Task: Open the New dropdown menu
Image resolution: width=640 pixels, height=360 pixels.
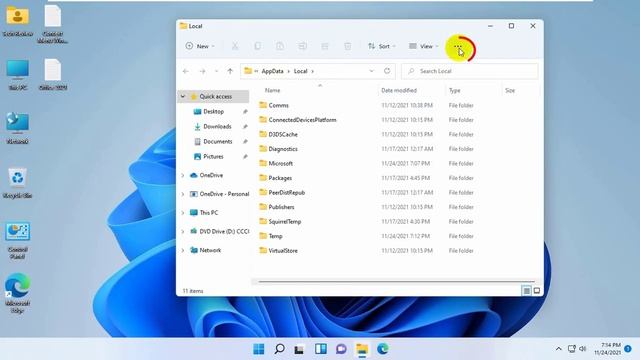Action: (200, 46)
